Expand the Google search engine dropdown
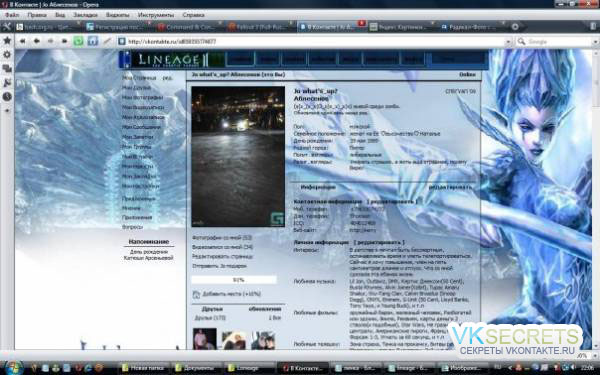600x375 pixels. [596, 42]
